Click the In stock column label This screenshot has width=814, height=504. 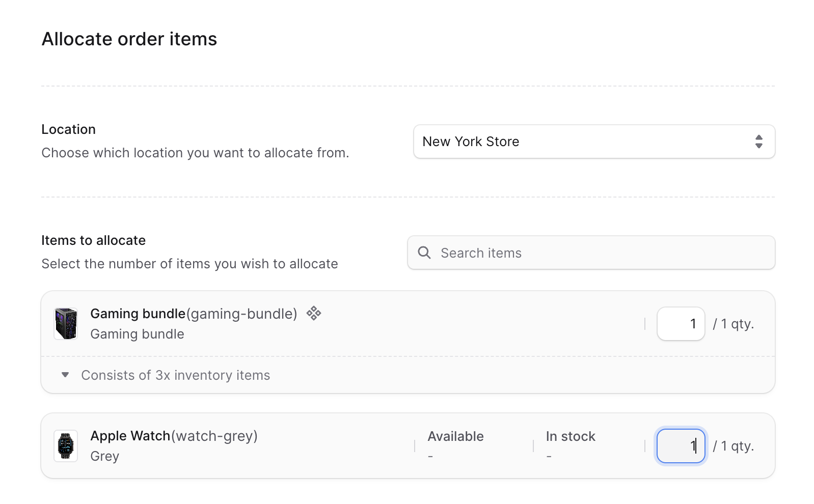click(x=571, y=436)
